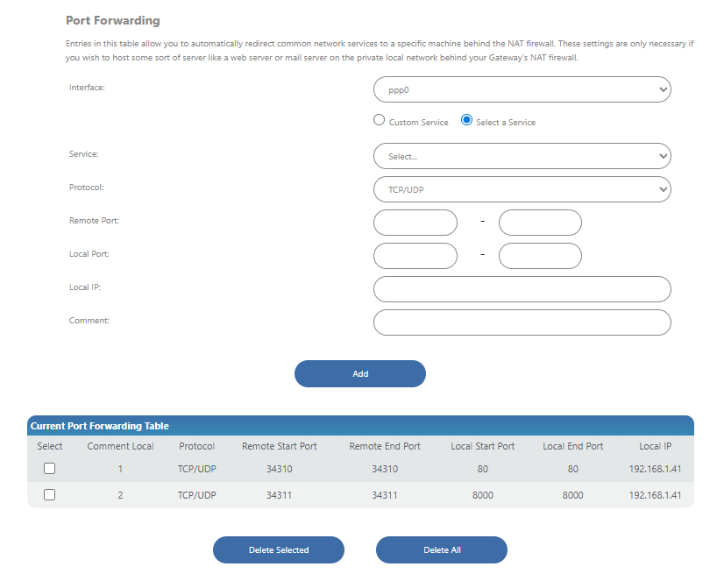Click the Port Forwarding page heading
Image resolution: width=717 pixels, height=588 pixels.
(113, 20)
